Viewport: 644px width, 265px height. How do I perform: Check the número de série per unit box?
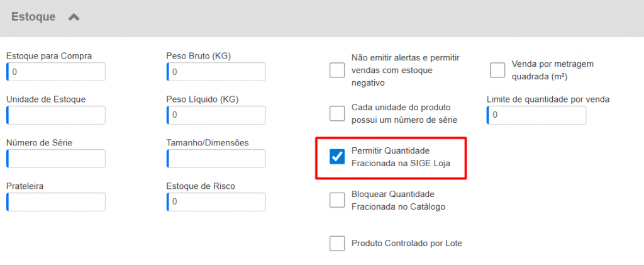(x=337, y=113)
